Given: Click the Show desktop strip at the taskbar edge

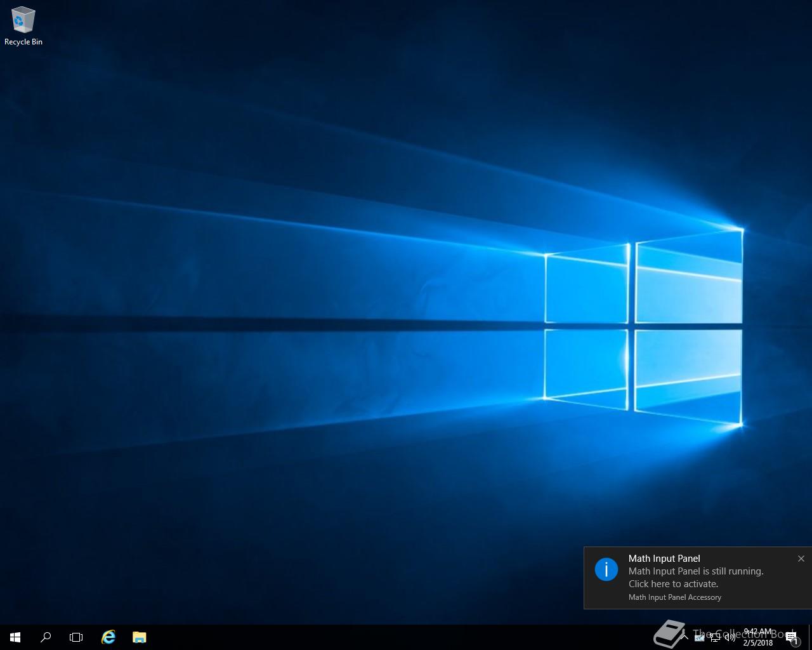Looking at the screenshot, I should pos(810,637).
